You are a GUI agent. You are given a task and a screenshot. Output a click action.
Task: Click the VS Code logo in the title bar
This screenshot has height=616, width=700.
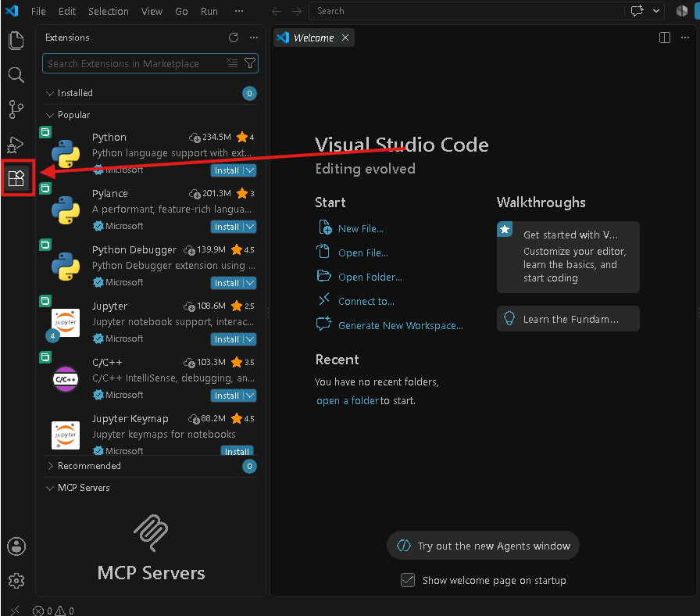[12, 11]
